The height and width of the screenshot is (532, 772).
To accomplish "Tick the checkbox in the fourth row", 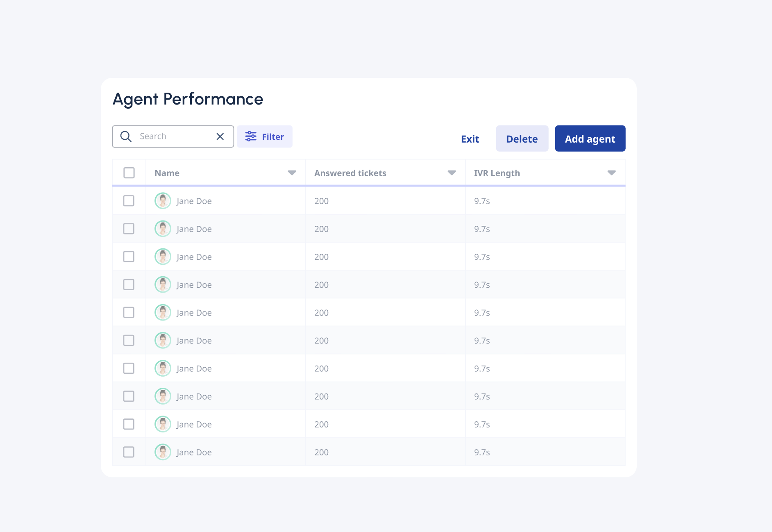I will [x=129, y=284].
